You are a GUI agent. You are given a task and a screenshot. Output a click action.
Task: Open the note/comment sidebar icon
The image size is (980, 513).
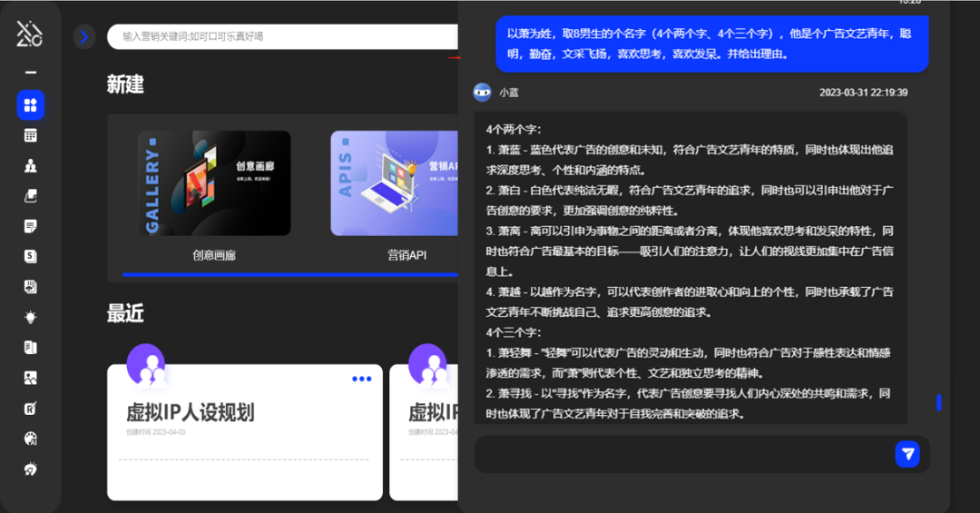click(31, 226)
